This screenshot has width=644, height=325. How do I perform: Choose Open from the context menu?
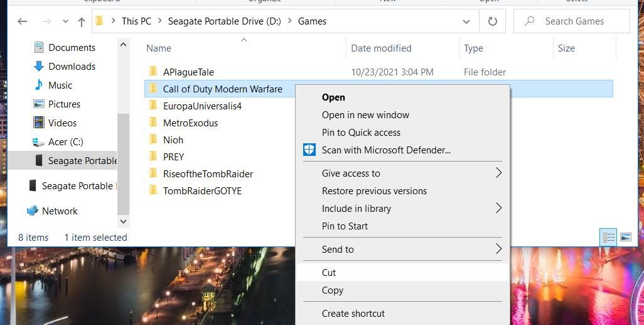[402, 97]
